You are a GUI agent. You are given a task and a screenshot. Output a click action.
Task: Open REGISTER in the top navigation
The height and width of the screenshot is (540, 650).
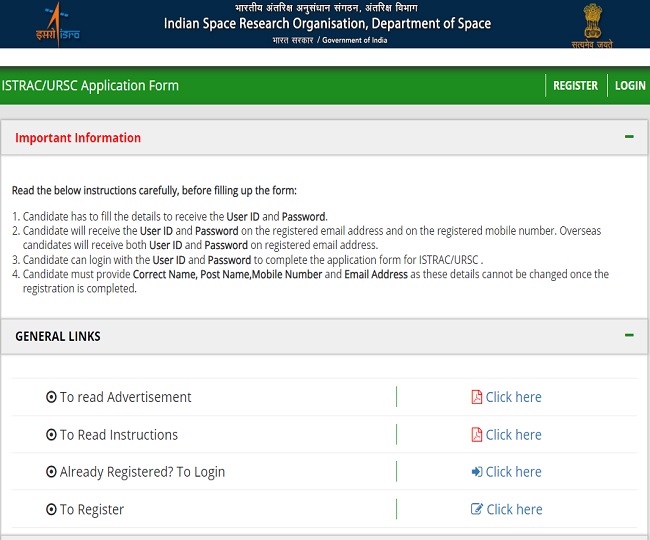[x=575, y=86]
